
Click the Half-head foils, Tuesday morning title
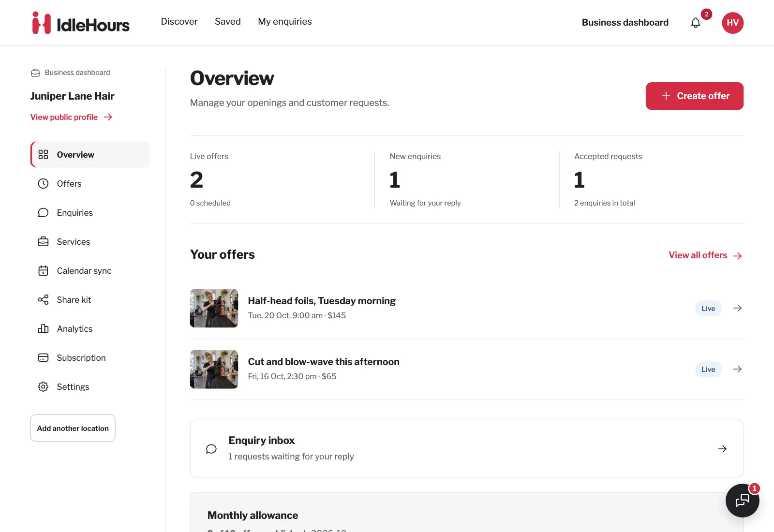[x=322, y=301]
